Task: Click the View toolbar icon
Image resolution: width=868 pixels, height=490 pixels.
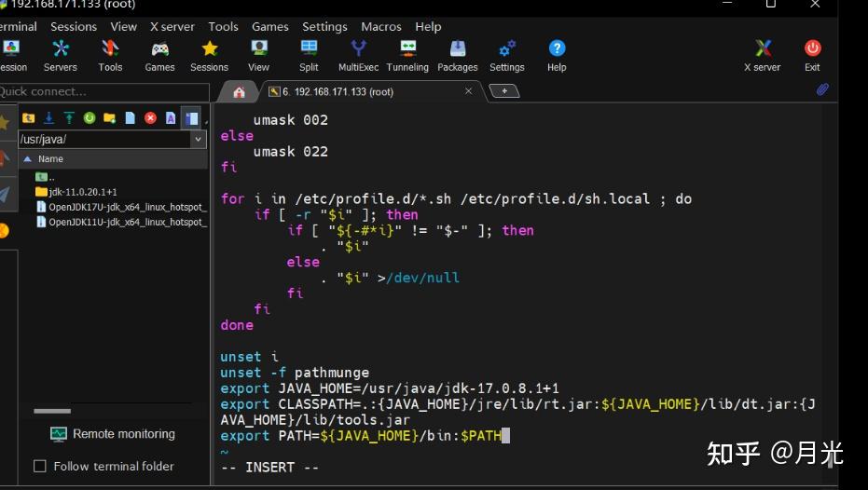Action: click(258, 56)
